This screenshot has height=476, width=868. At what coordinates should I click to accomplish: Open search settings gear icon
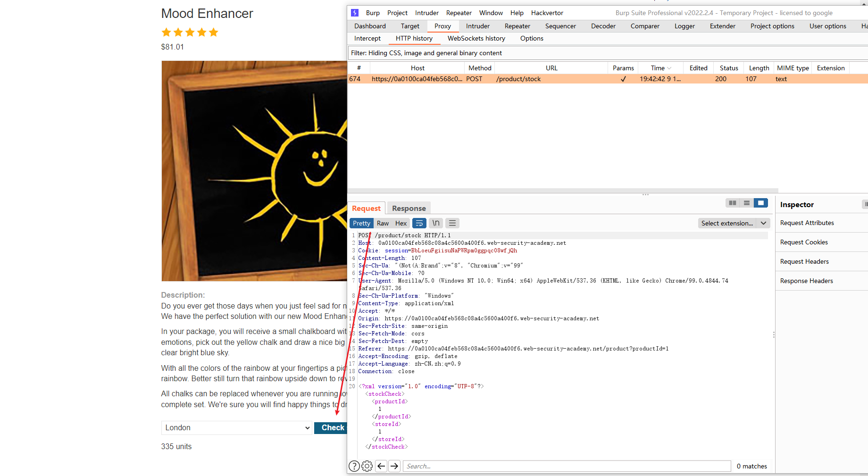367,466
